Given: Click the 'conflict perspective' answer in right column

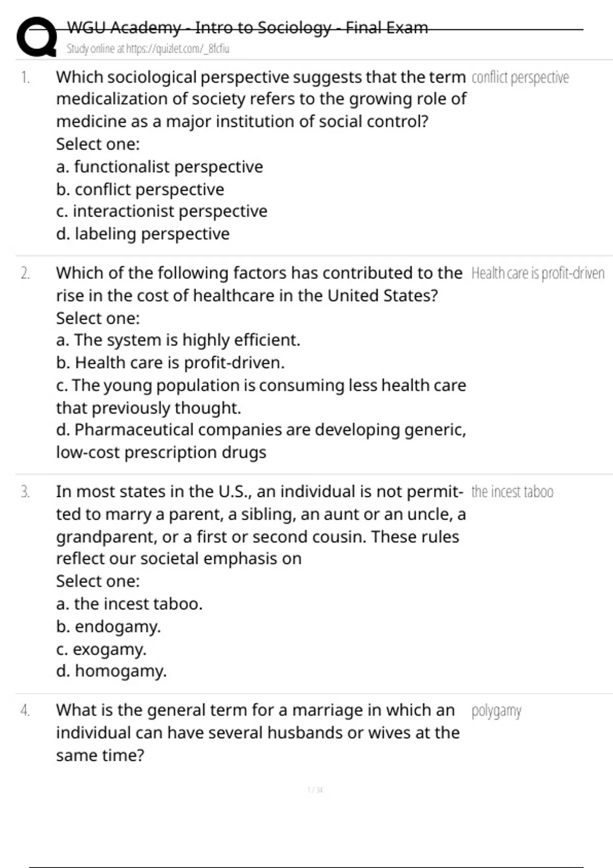Looking at the screenshot, I should 520,78.
